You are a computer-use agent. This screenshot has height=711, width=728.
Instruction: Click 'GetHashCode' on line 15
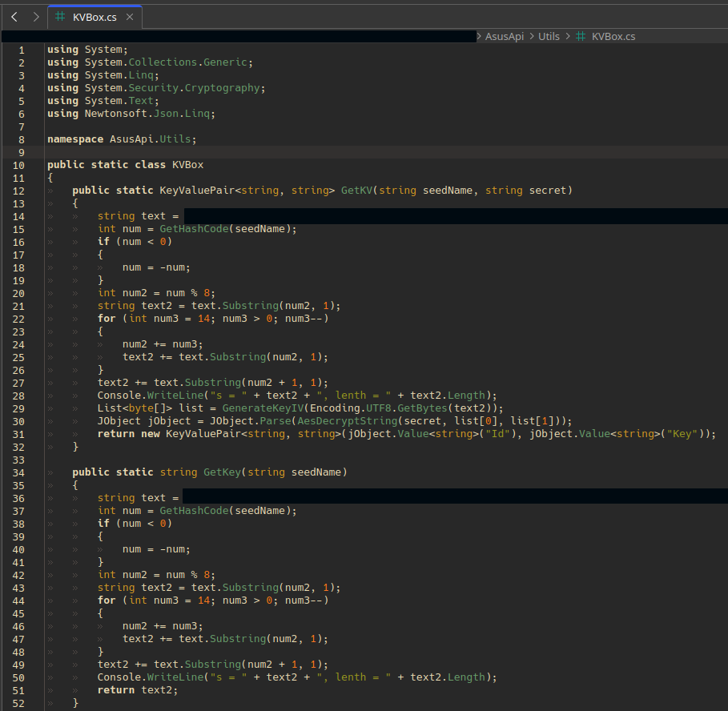click(194, 229)
